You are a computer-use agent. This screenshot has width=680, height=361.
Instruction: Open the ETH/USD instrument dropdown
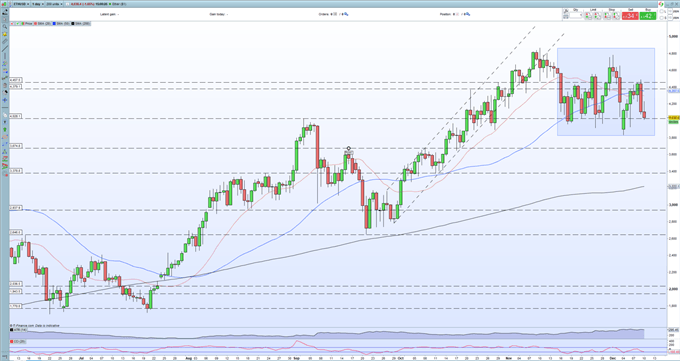(21, 4)
